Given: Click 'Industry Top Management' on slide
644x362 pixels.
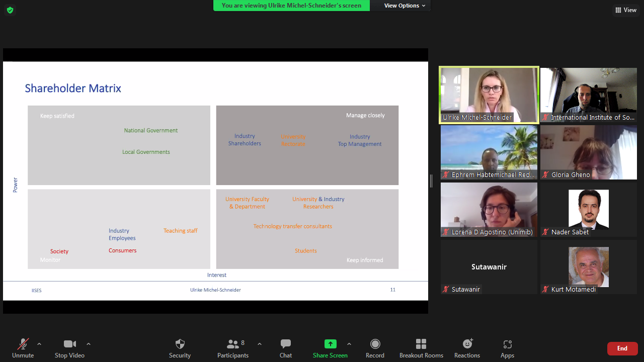Looking at the screenshot, I should click(360, 140).
